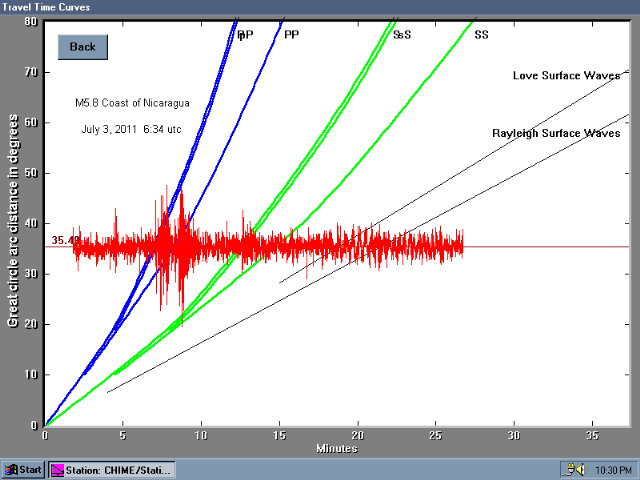640x480 pixels.
Task: Click the pP label atop the steep blue curves
Action: pos(244,35)
